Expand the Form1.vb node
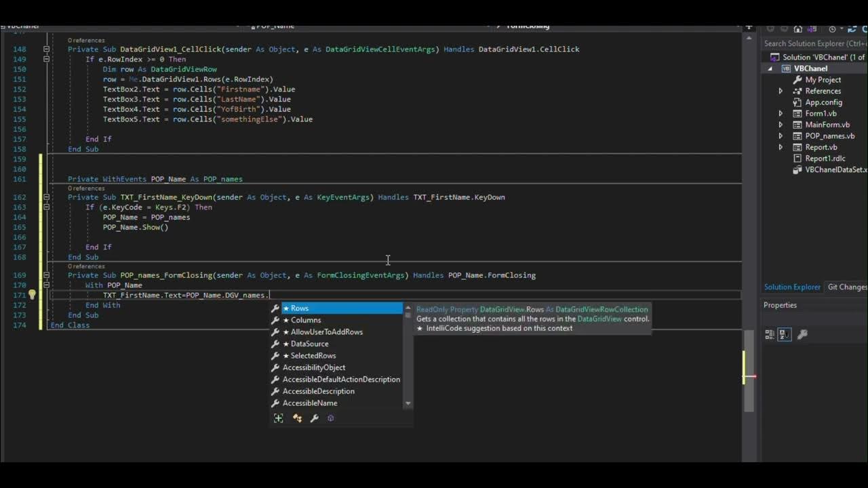The height and width of the screenshot is (488, 868). coord(781,114)
